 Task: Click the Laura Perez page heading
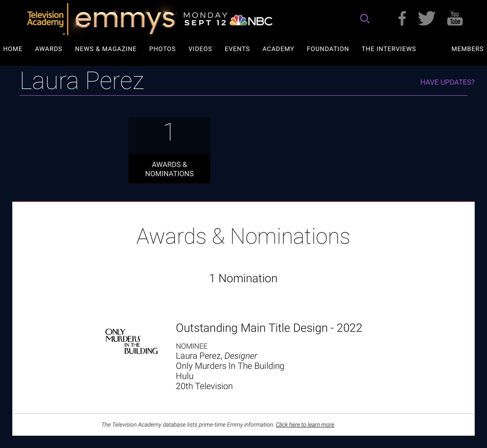point(82,81)
